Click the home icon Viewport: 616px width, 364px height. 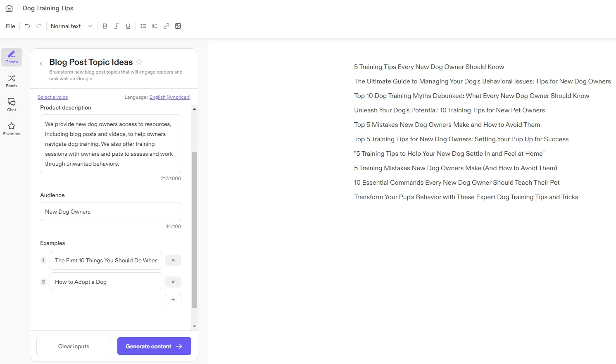pos(9,8)
